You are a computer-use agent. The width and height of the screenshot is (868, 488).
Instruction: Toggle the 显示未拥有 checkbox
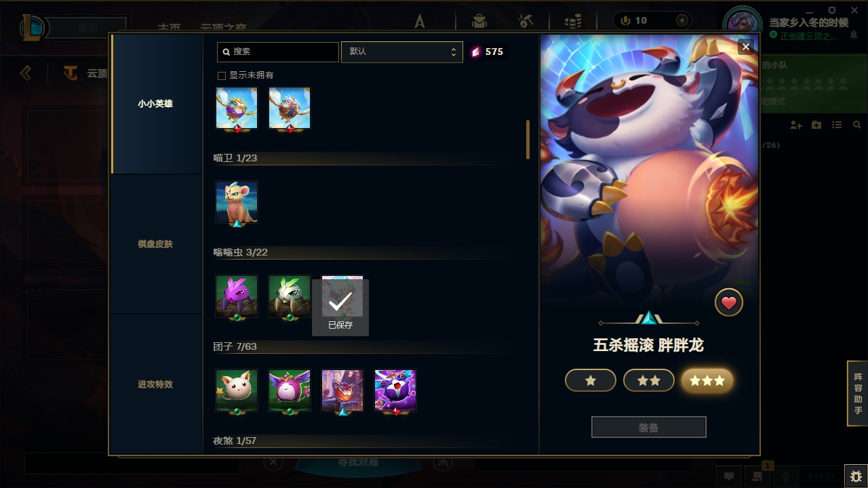pos(221,75)
